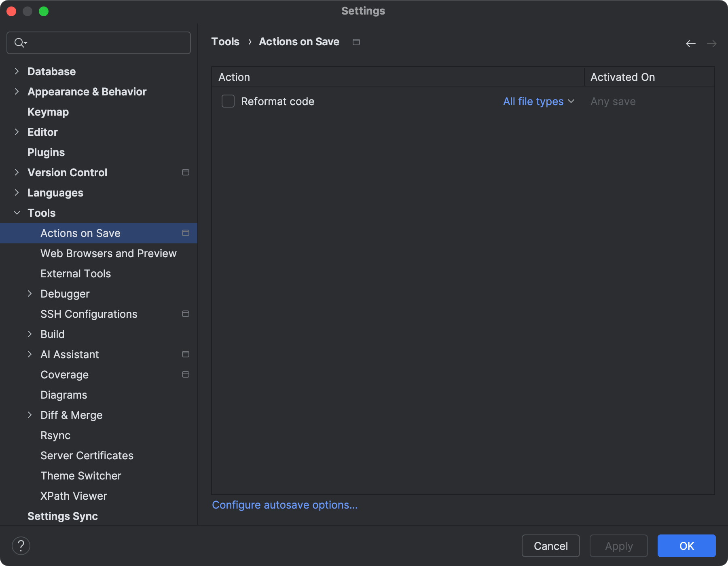Click inside the settings search field
Viewport: 728px width, 566px height.
101,42
